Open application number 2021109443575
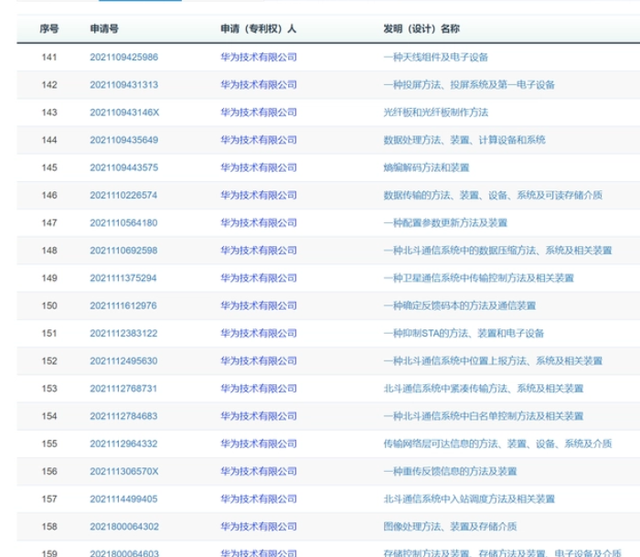Viewport: 640px width, 557px height. click(124, 168)
